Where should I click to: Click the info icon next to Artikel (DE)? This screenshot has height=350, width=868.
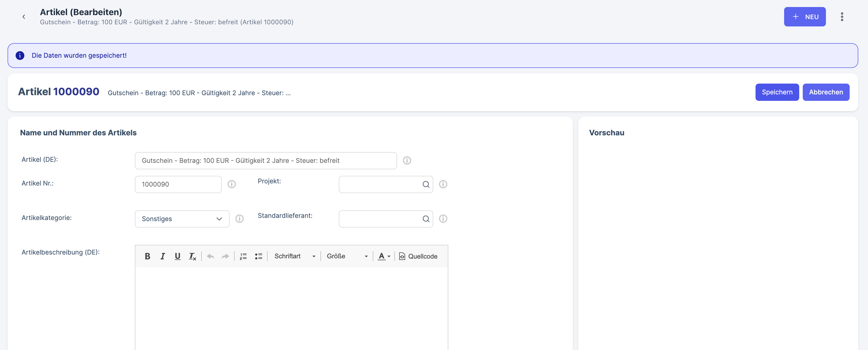tap(407, 161)
